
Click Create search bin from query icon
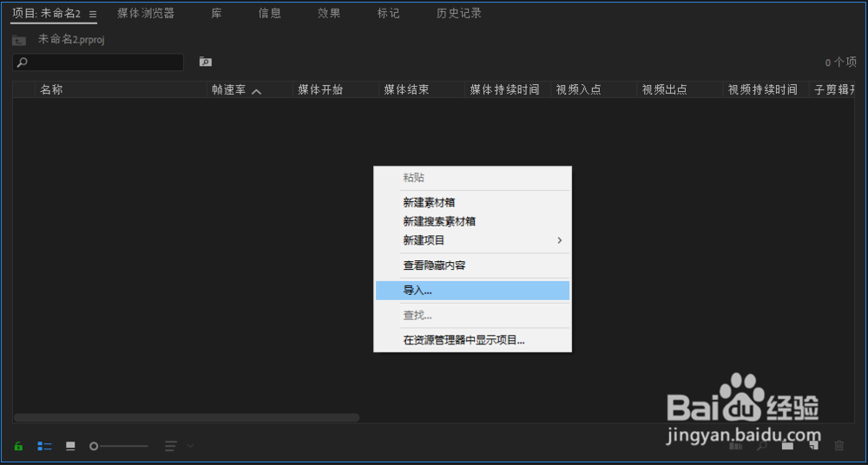pyautogui.click(x=206, y=62)
